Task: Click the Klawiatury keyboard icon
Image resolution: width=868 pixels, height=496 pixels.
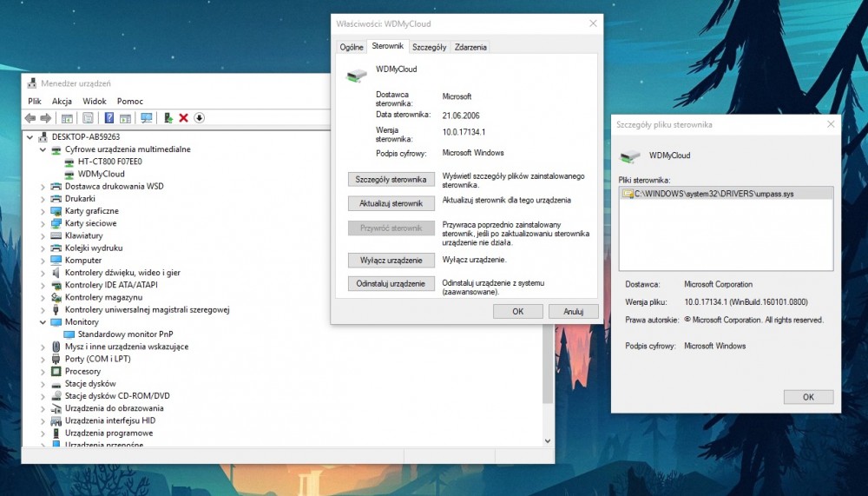Action: 56,235
